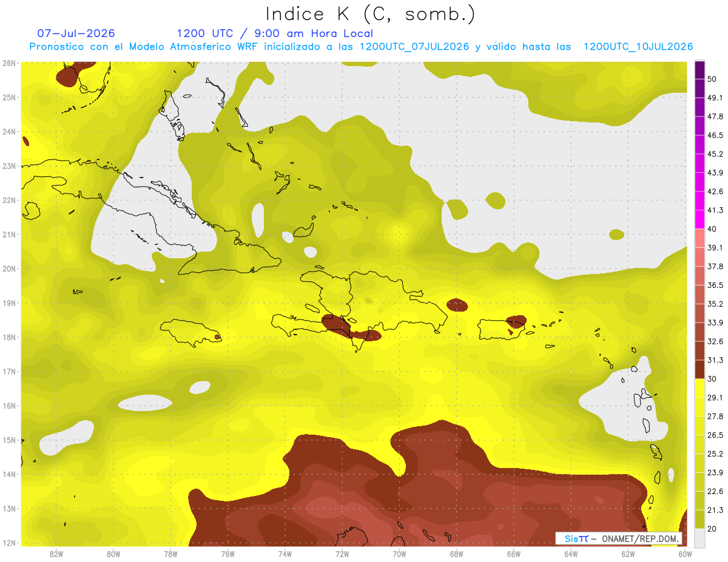Screen dimensions: 728x562
Task: Click the "23N" latitude label
Action: click(x=9, y=166)
